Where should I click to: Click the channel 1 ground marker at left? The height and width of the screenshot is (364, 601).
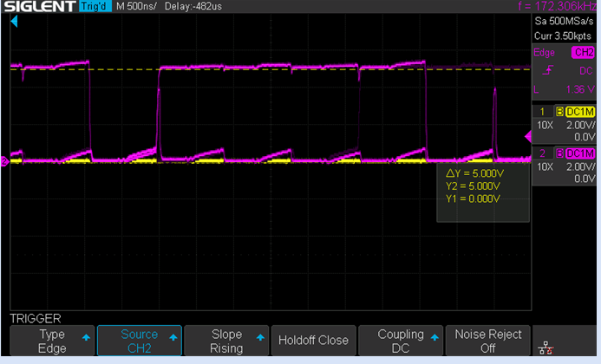[x=4, y=159]
